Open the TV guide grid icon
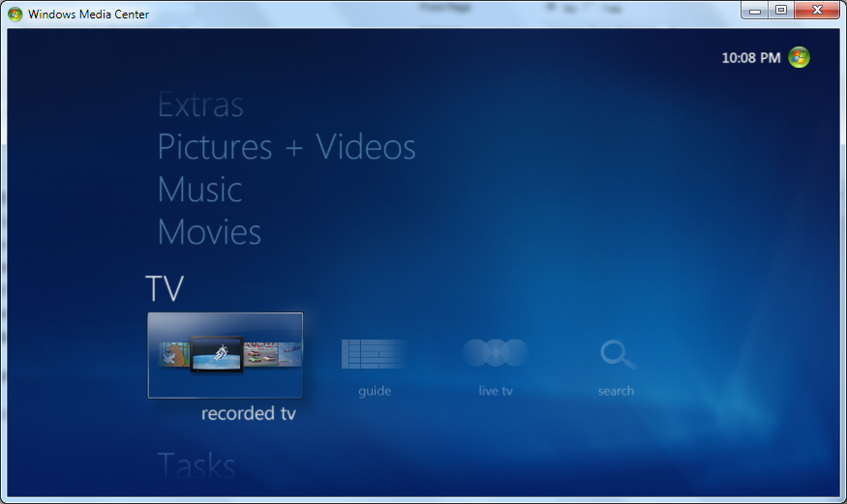Screen dimensions: 847x504 [374, 354]
